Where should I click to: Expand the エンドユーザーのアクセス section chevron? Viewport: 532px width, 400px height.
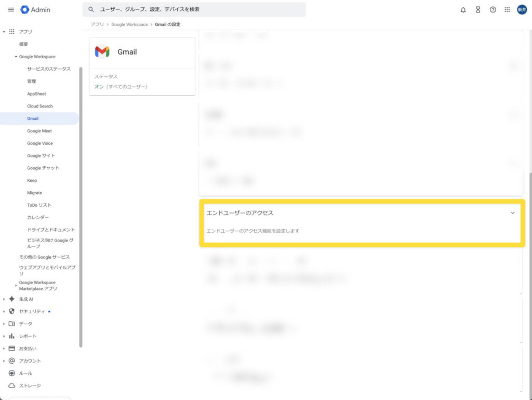click(x=513, y=213)
